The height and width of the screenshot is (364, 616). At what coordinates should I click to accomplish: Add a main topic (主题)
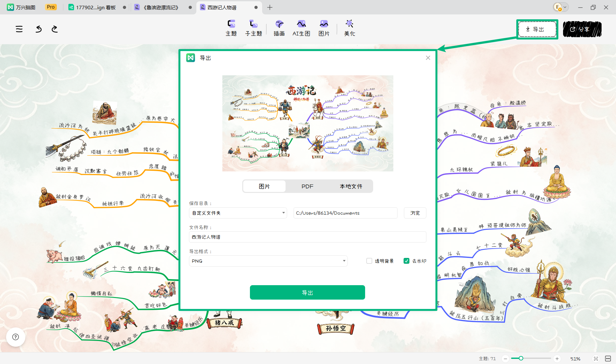[x=231, y=28]
